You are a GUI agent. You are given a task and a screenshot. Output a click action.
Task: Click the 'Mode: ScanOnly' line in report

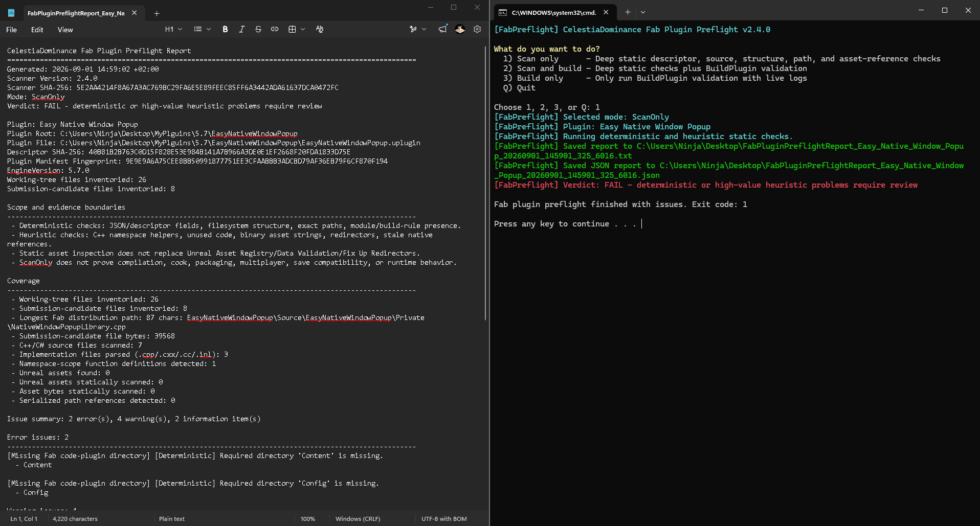[36, 97]
